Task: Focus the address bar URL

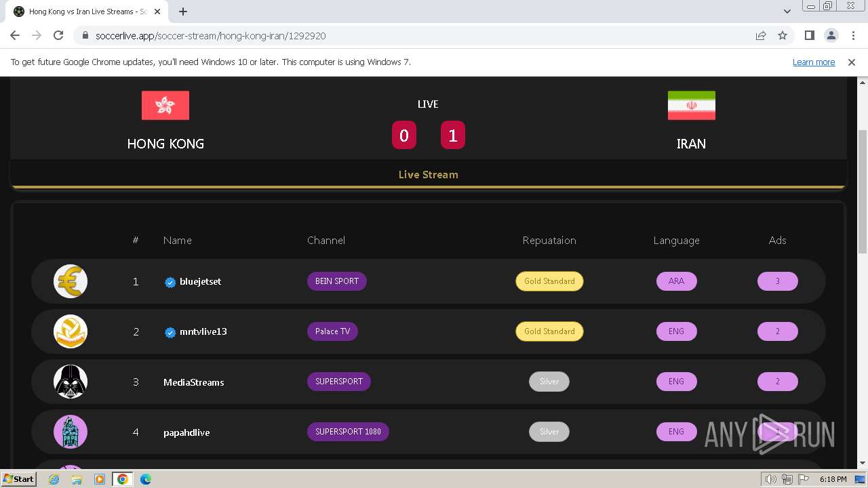Action: tap(210, 35)
